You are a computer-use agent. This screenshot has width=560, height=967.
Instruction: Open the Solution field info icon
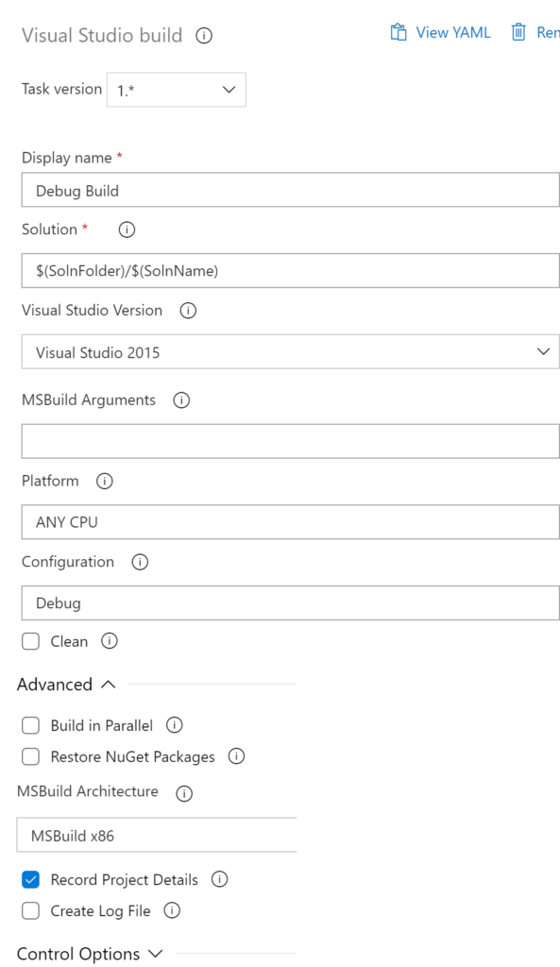127,229
